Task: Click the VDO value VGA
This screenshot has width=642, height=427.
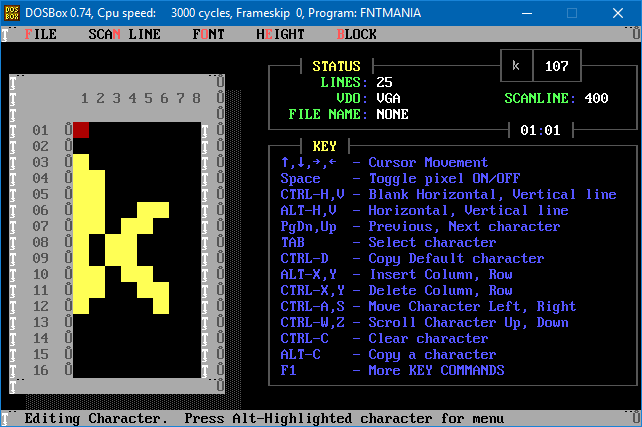Action: pos(388,99)
